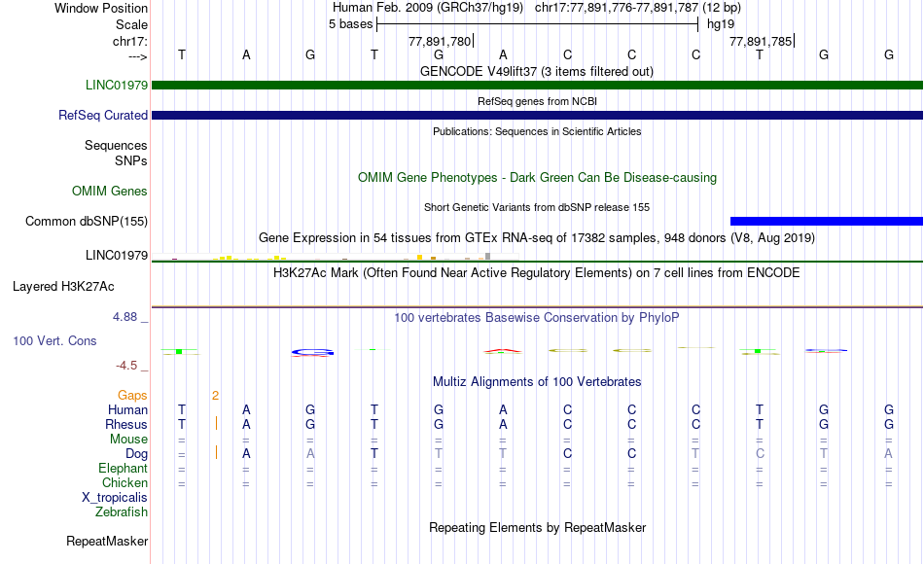
Task: Click the Rhesus alignment row label
Action: pos(126,425)
